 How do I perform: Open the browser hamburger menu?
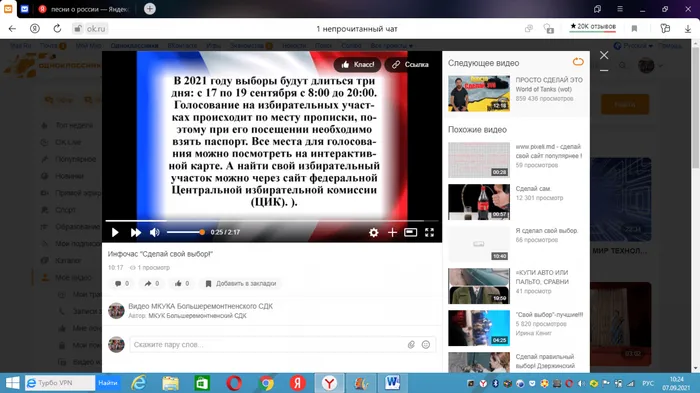(x=620, y=9)
